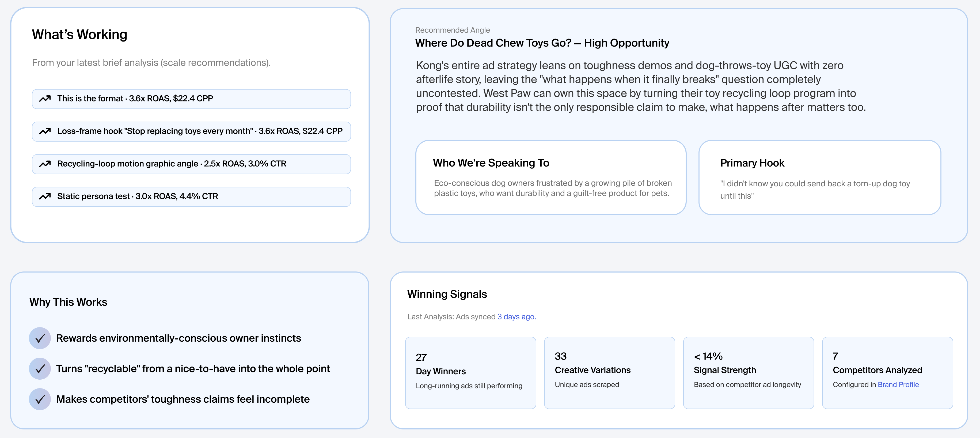
Task: Click 'From your latest brief analysis' subtitle
Action: tap(151, 63)
